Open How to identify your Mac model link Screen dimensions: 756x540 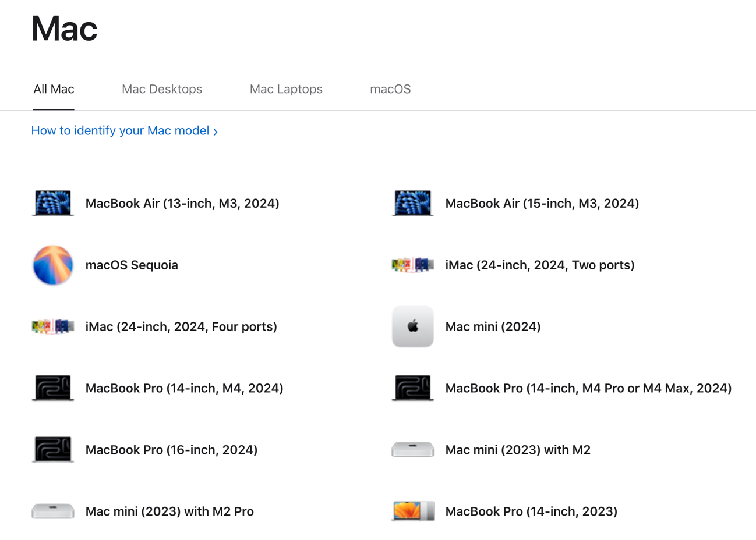click(124, 130)
